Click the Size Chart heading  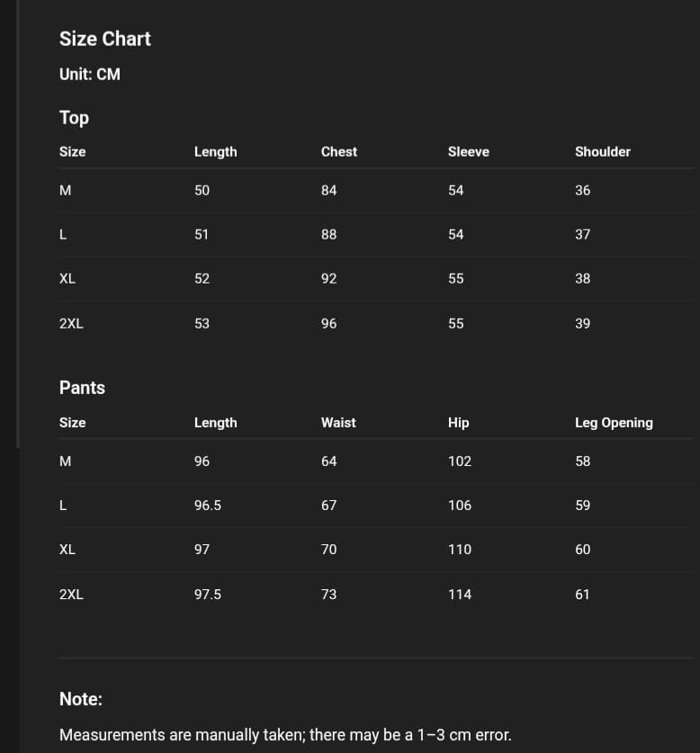[105, 39]
